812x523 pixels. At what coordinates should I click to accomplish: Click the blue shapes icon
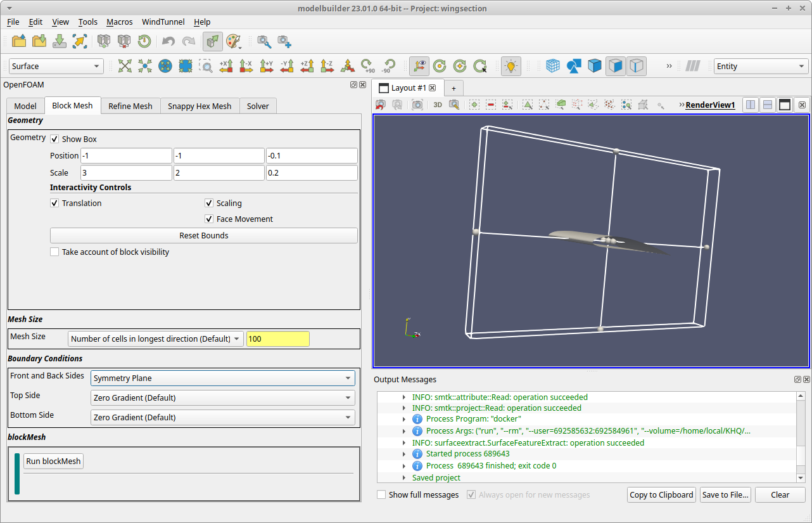(x=574, y=66)
